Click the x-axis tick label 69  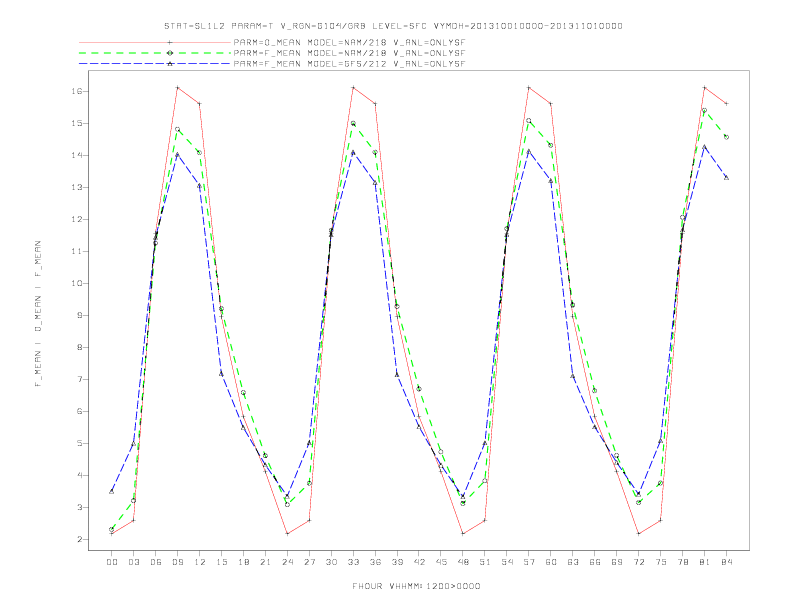(617, 562)
